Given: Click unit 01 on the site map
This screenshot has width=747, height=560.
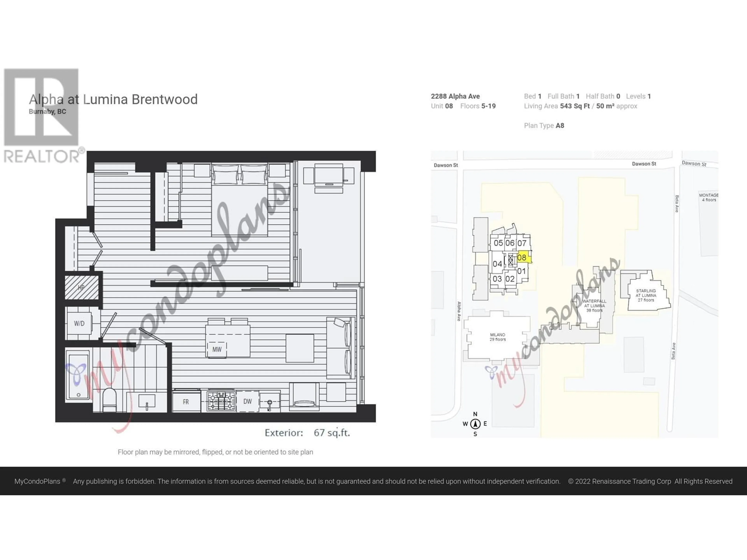Looking at the screenshot, I should coord(521,271).
